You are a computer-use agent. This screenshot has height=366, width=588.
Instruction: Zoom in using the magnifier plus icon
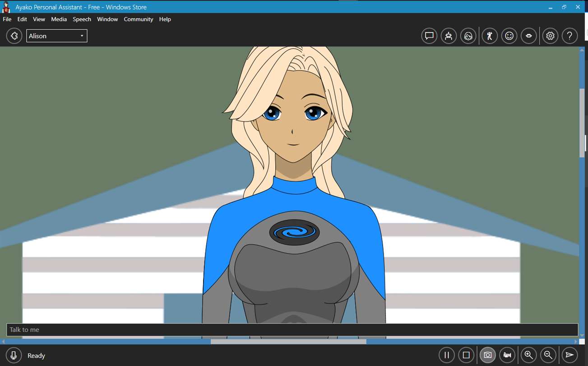point(528,355)
